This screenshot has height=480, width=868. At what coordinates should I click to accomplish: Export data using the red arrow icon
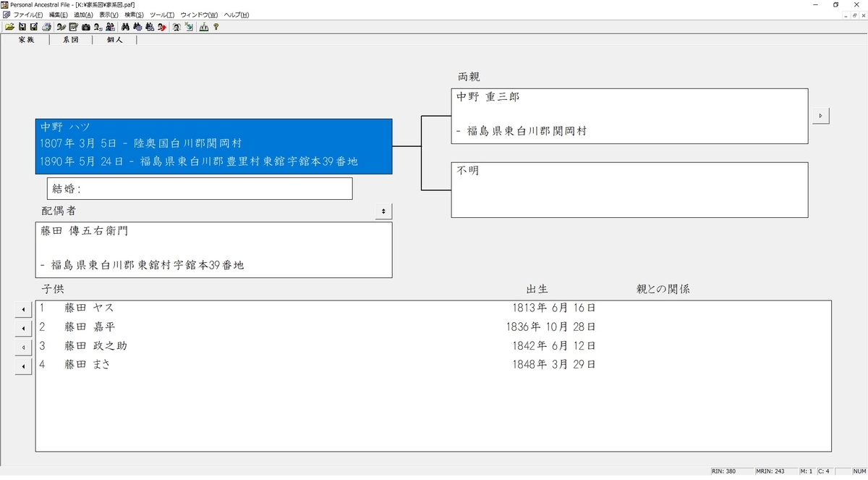[163, 27]
